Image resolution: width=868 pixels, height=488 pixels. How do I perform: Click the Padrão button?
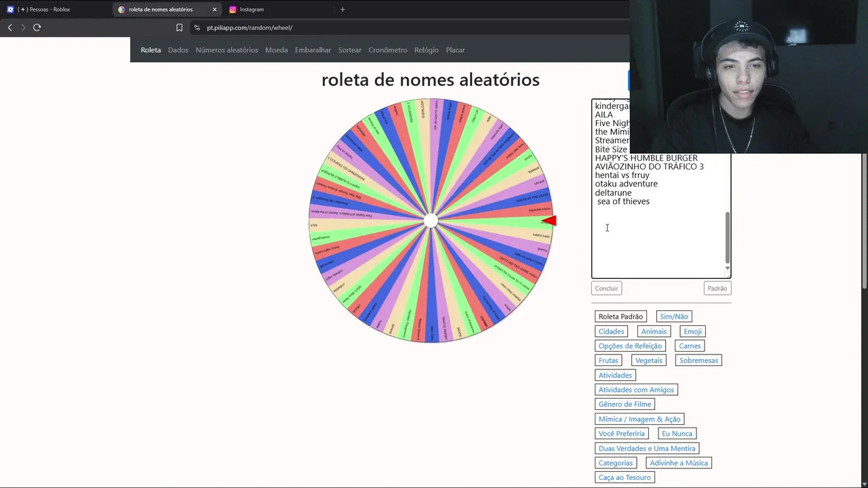pyautogui.click(x=717, y=288)
